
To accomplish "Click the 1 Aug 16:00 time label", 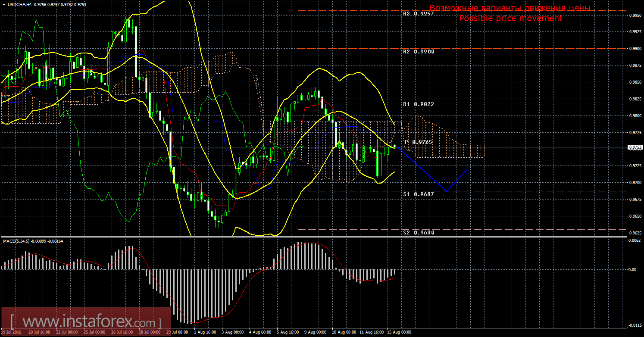I will (204, 333).
